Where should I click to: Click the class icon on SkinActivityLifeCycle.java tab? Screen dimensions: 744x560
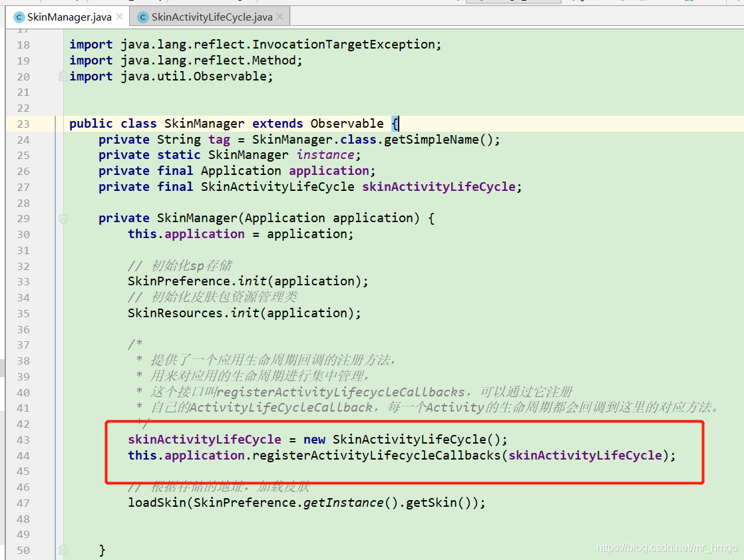[143, 17]
